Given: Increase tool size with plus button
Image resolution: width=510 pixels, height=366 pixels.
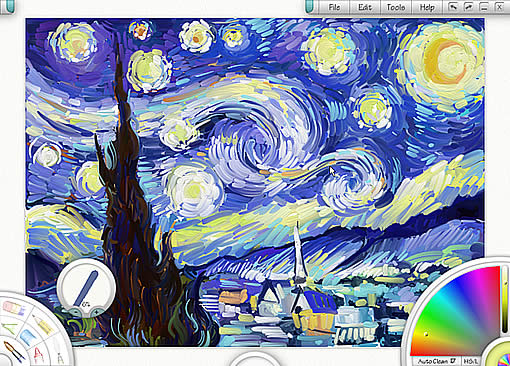Looking at the screenshot, I should (97, 312).
